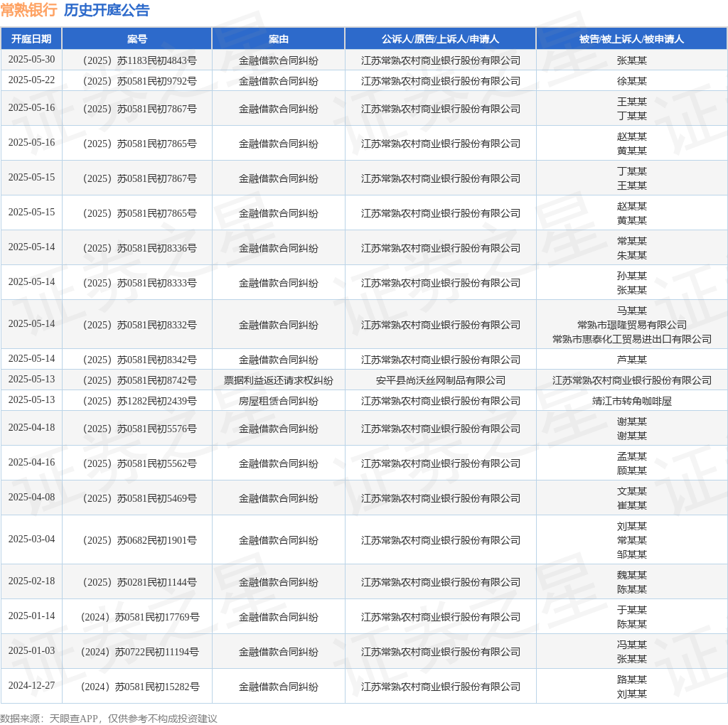Click defendant 邹某某
Viewport: 728px width, 725px height.
[631, 554]
